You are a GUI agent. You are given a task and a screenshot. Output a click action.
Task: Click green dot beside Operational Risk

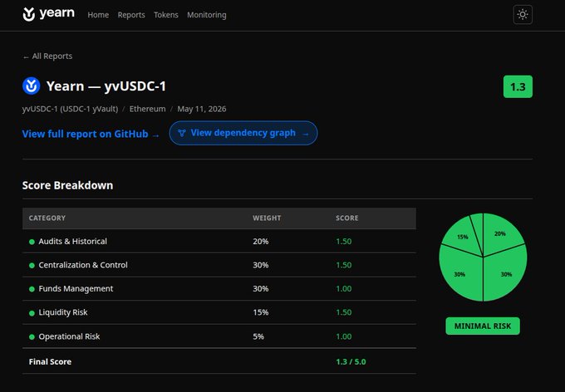32,337
